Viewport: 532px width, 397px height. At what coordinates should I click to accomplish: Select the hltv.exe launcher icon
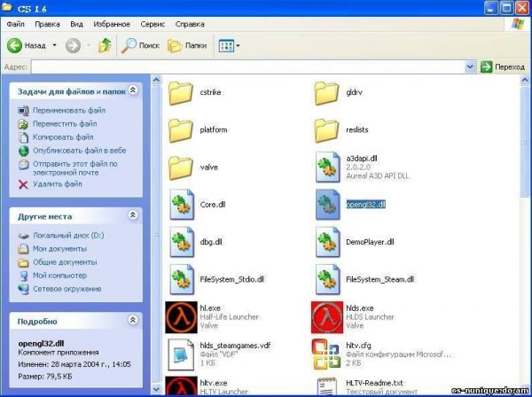click(x=181, y=386)
